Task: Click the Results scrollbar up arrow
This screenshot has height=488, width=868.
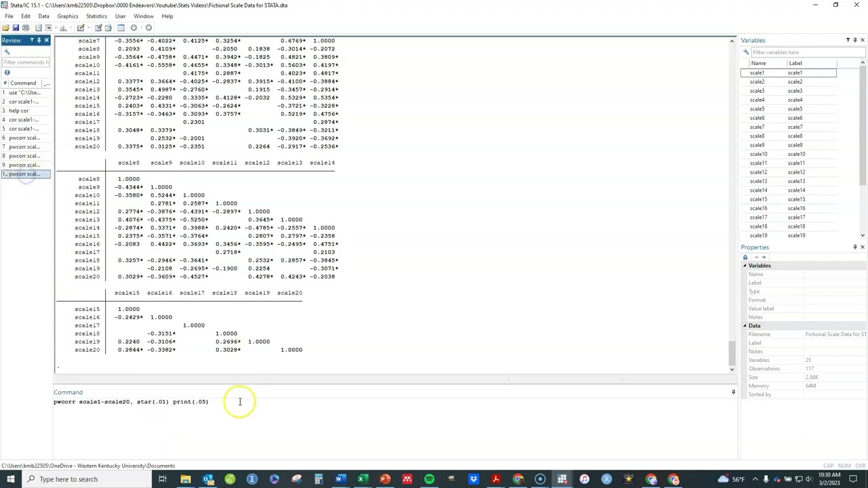Action: coord(732,41)
